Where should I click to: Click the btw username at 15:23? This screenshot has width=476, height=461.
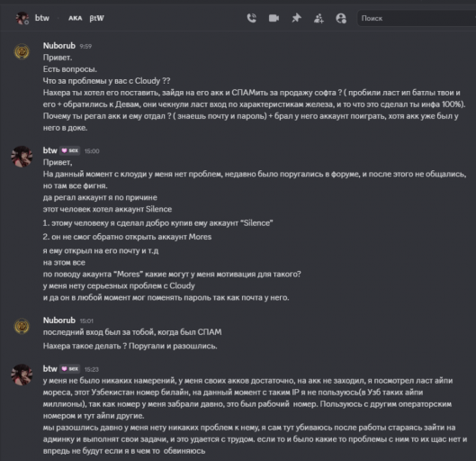coord(50,369)
